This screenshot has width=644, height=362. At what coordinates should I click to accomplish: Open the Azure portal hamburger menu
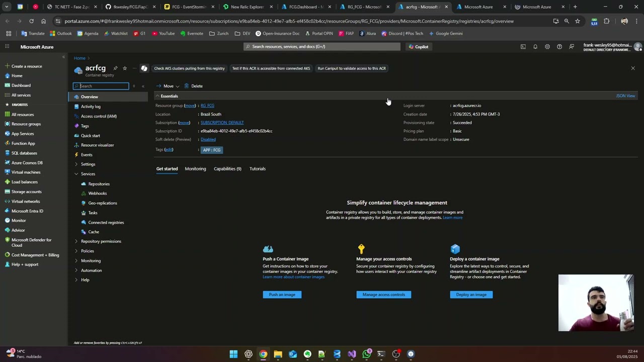(x=7, y=47)
